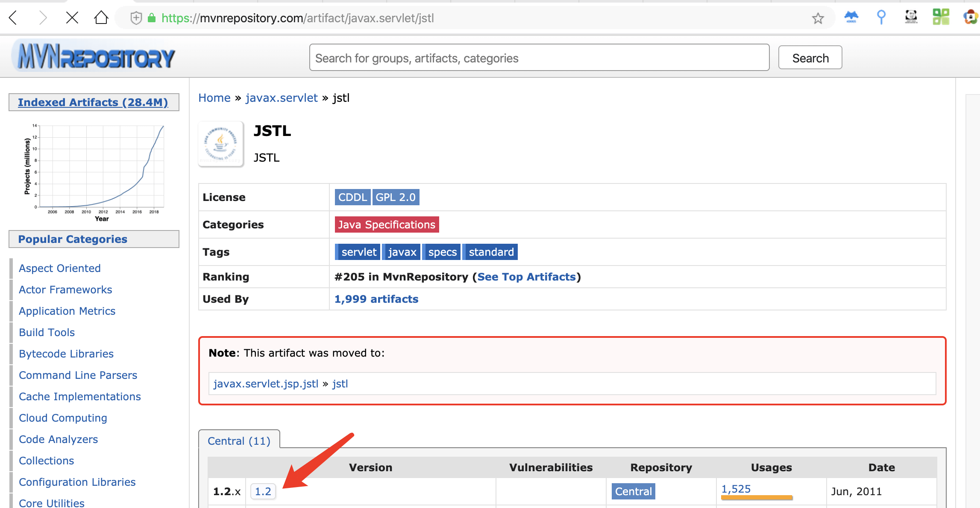Open Indexed Artifacts (28.4M) link
Image resolution: width=980 pixels, height=508 pixels.
pos(93,102)
